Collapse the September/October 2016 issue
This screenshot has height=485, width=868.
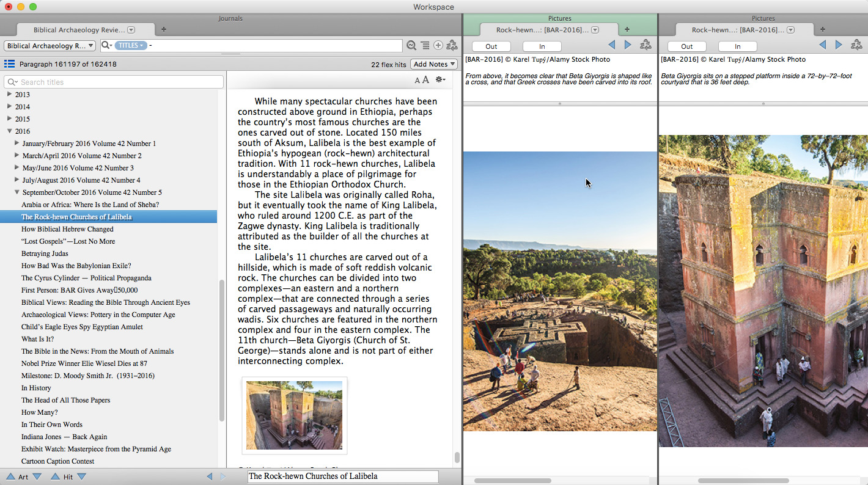pyautogui.click(x=17, y=192)
